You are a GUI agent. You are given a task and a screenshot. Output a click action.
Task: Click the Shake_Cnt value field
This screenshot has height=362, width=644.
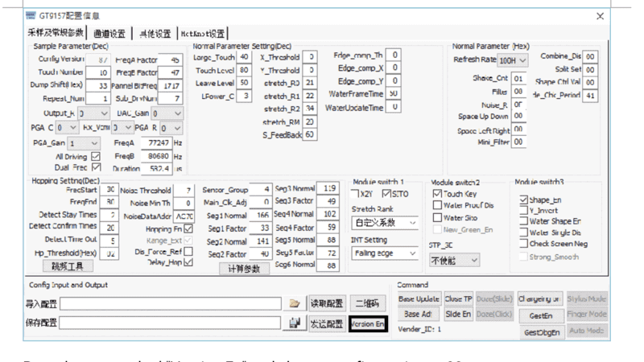coord(518,78)
